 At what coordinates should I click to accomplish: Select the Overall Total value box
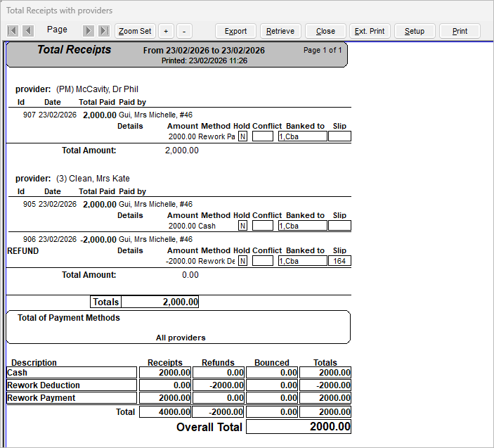298,427
